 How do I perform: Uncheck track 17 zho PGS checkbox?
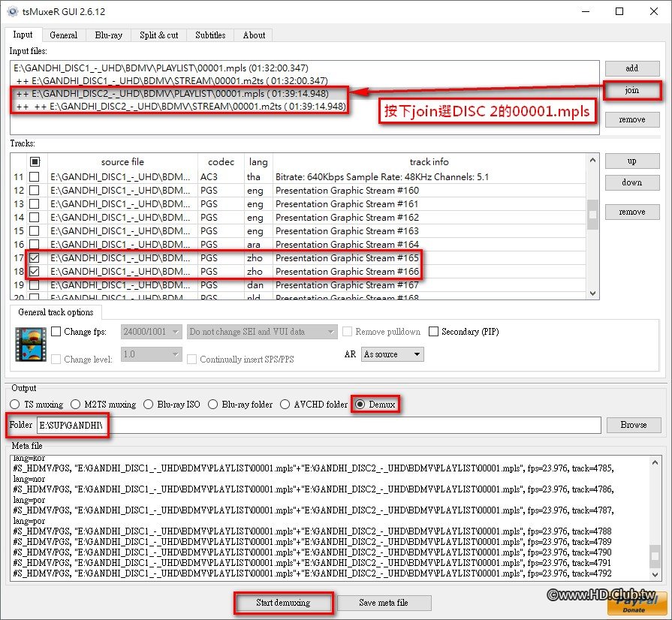[x=35, y=258]
